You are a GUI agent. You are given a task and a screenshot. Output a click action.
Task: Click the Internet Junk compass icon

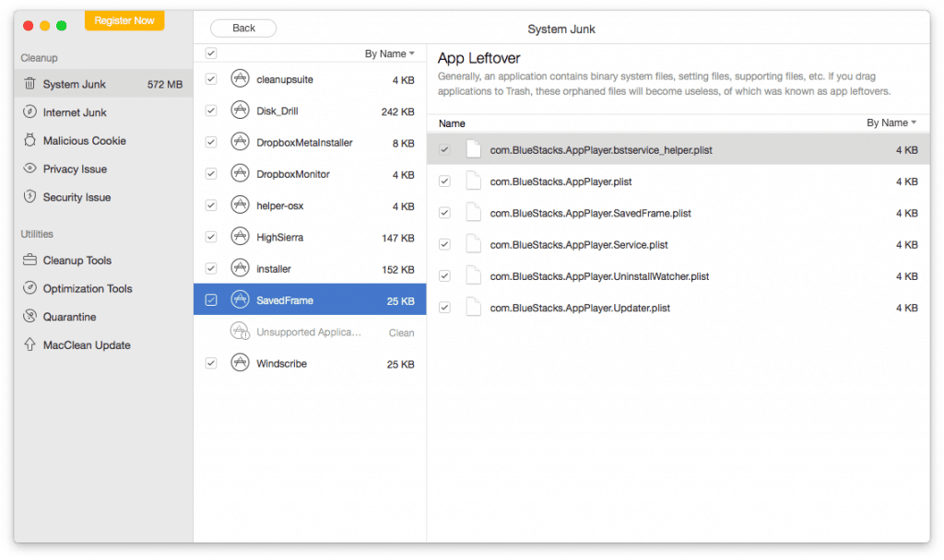tap(29, 111)
